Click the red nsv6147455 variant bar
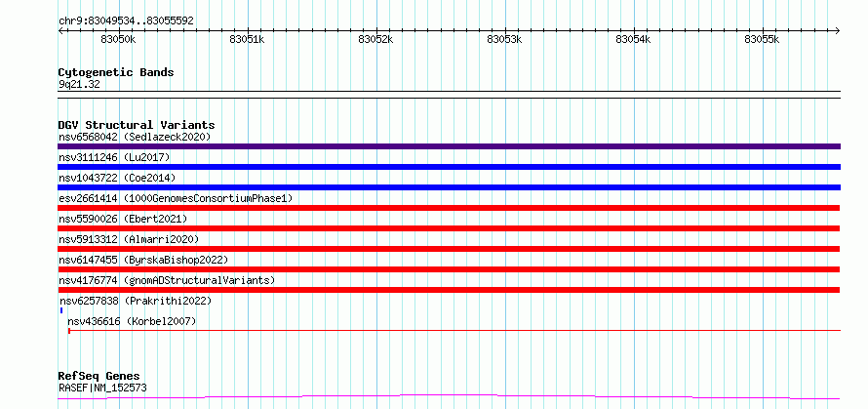 [x=449, y=269]
